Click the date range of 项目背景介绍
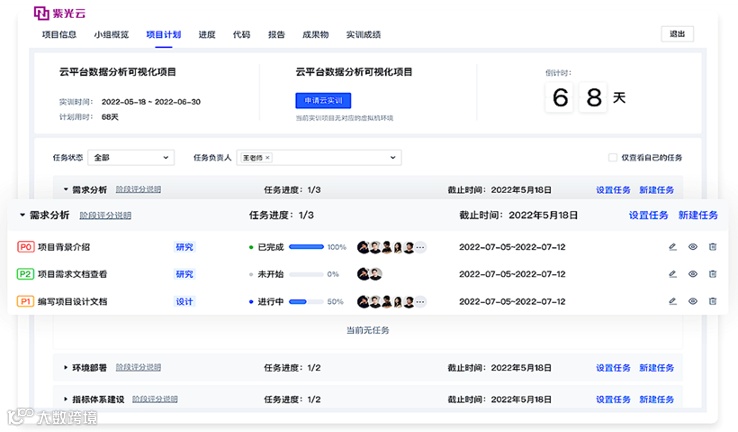Screen dimensions: 738x432 pos(512,247)
